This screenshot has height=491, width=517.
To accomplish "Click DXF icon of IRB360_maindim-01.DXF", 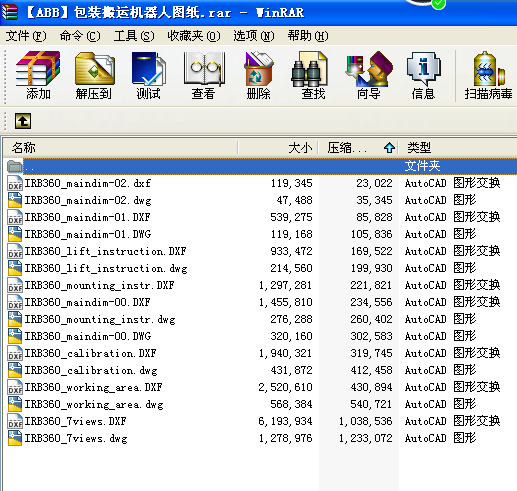I will point(15,217).
